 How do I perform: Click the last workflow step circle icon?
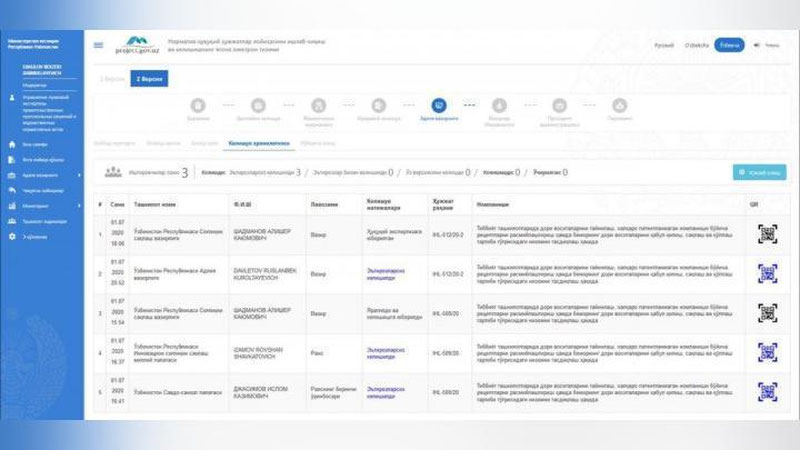pyautogui.click(x=619, y=106)
